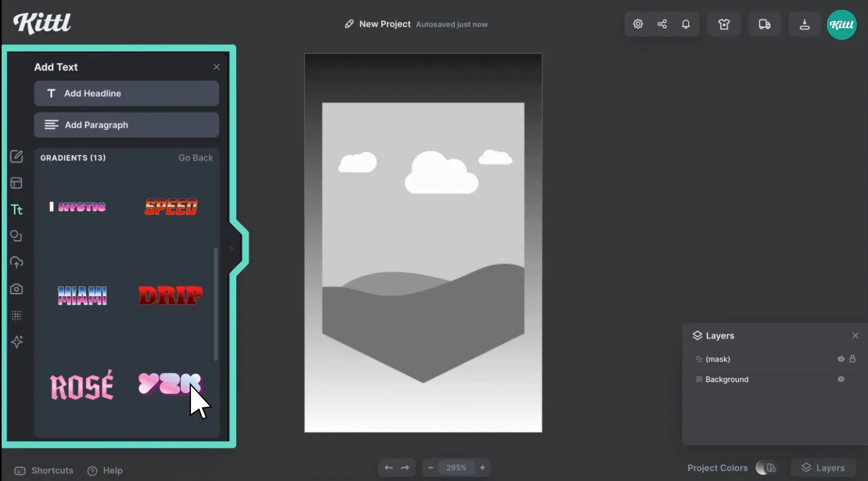
Task: Expand the collapsed side panel arrow
Action: click(232, 248)
